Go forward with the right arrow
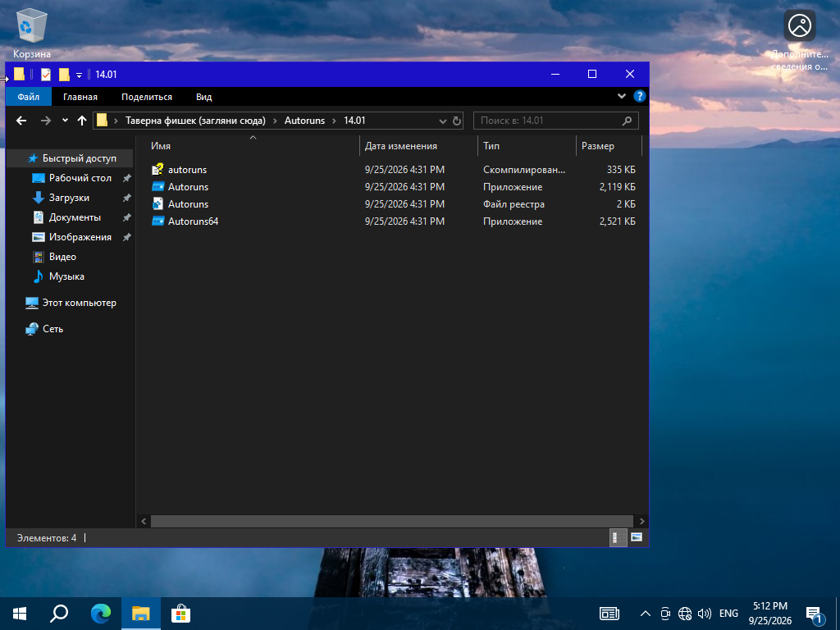The width and height of the screenshot is (840, 630). 46,121
